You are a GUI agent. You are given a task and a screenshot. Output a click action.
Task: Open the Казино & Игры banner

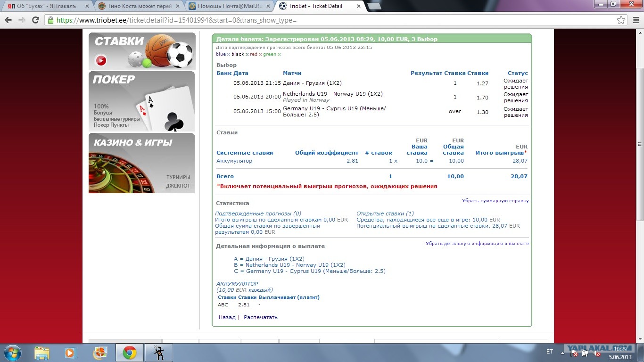pyautogui.click(x=142, y=163)
